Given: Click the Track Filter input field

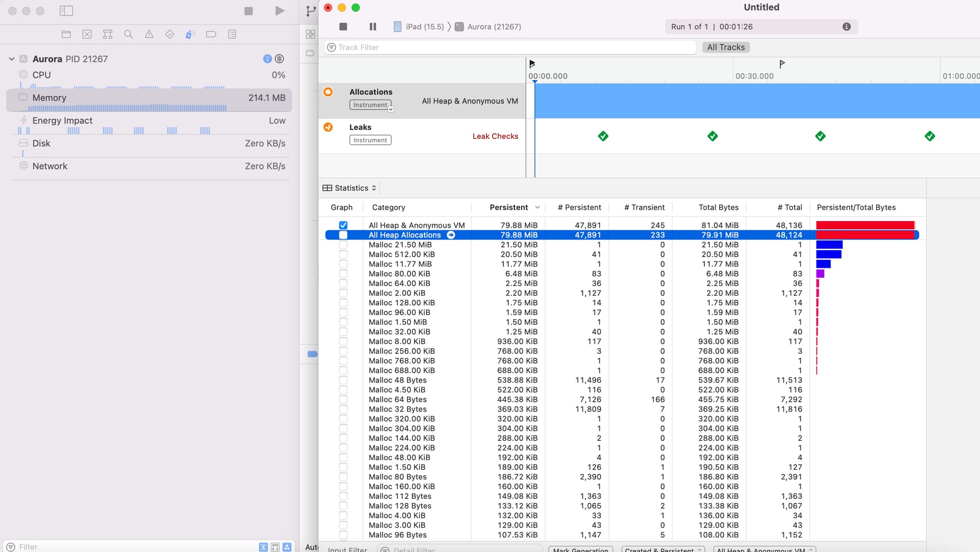Looking at the screenshot, I should click(x=510, y=47).
